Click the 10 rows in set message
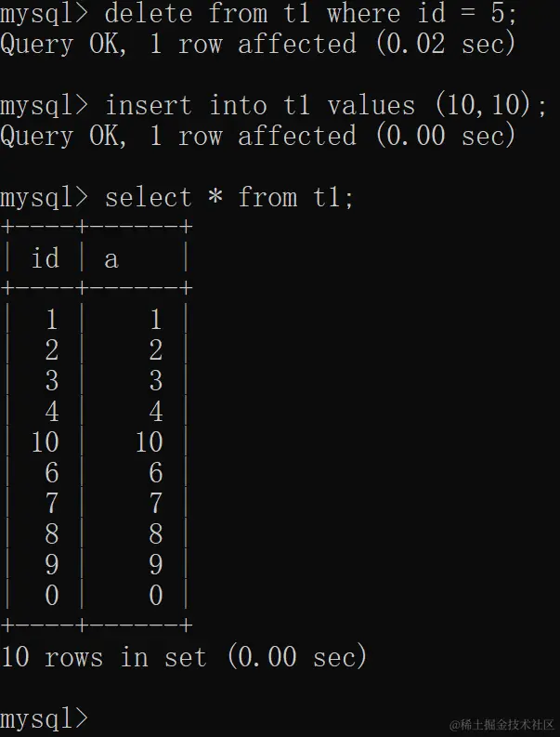 184,657
